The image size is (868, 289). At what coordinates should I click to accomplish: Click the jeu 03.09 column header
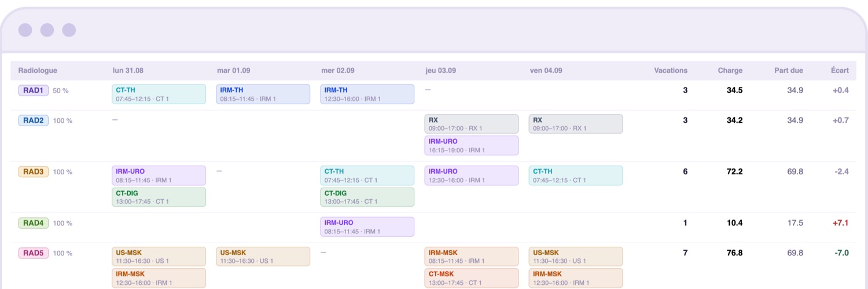pos(441,71)
